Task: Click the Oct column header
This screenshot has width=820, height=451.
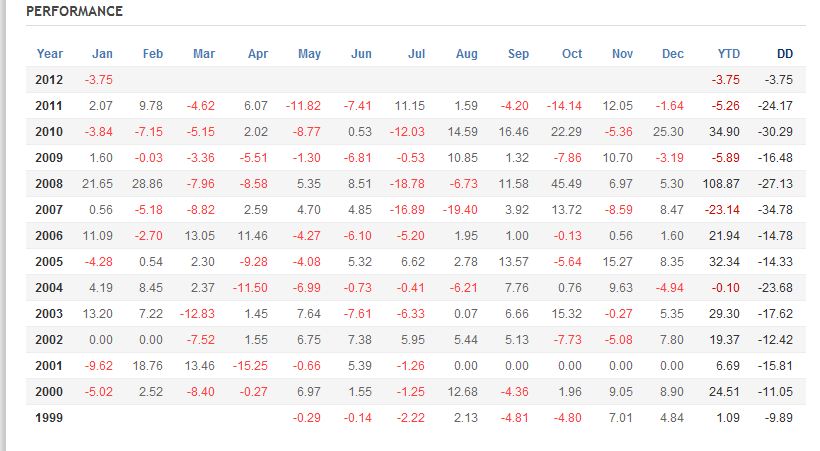Action: coord(571,54)
